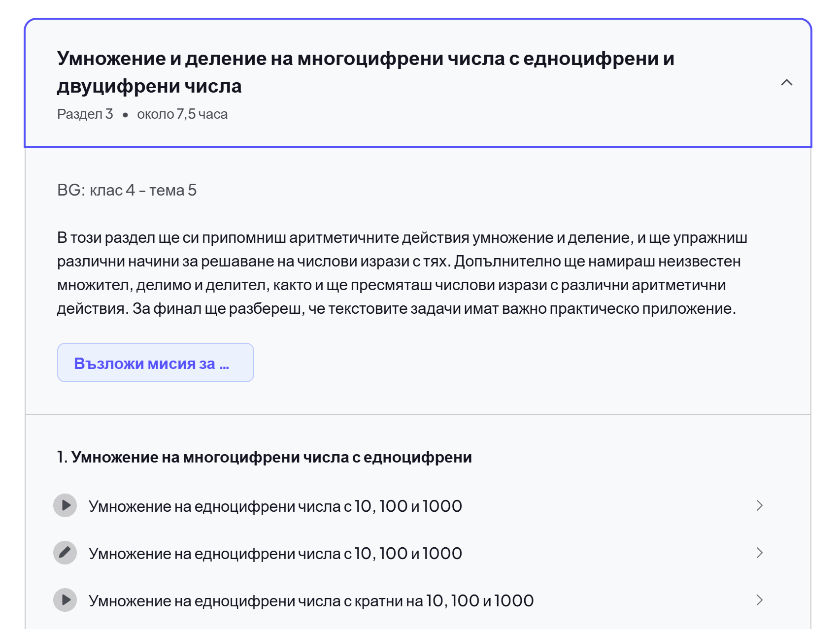This screenshot has width=840, height=629.
Task: Click play icon for 'кратни на 10, 100 и 1000'
Action: [65, 600]
